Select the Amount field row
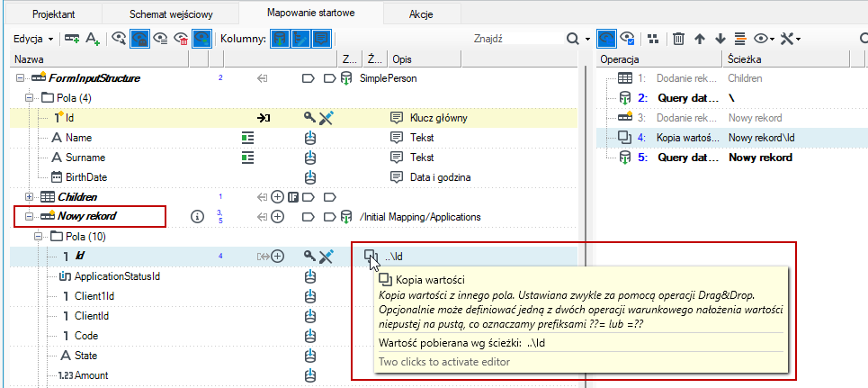This screenshot has width=868, height=388. coord(293,375)
